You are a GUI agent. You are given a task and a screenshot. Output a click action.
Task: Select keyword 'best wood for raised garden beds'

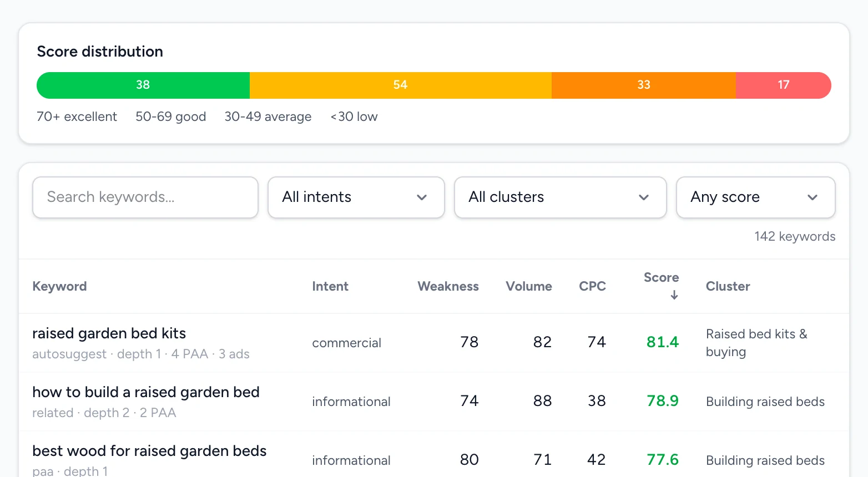tap(149, 451)
